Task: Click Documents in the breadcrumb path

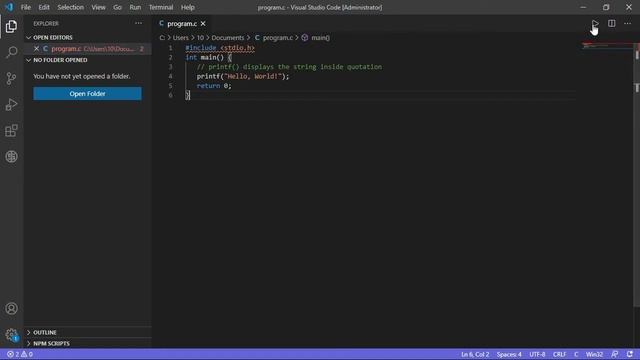Action: (228, 38)
